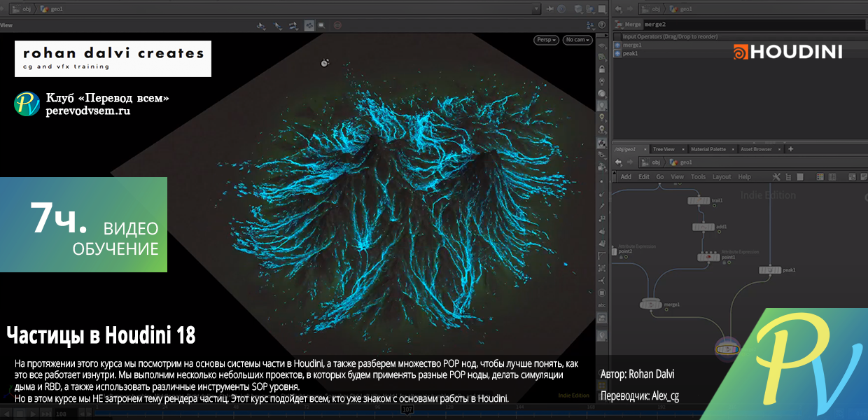
Task: Click the abc text display icon in sidebar
Action: click(601, 304)
